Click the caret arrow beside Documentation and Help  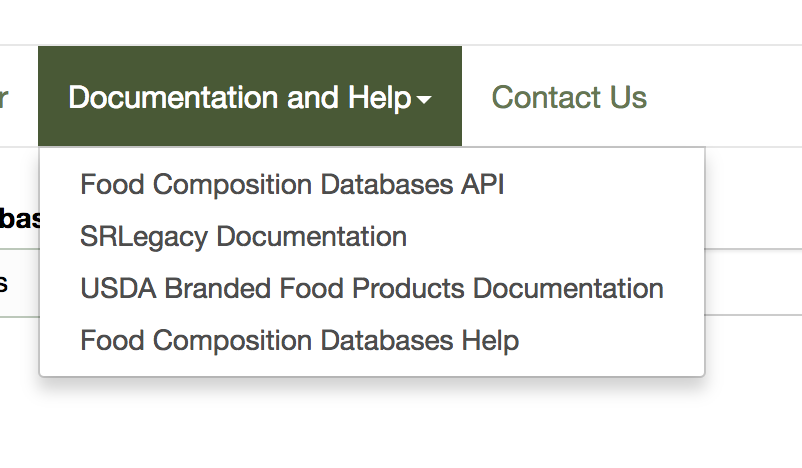point(425,100)
